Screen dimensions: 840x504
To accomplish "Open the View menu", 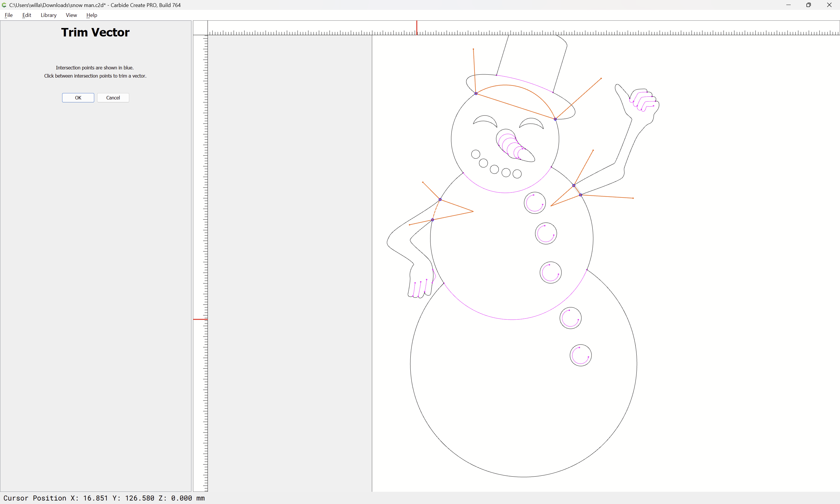I will click(71, 15).
